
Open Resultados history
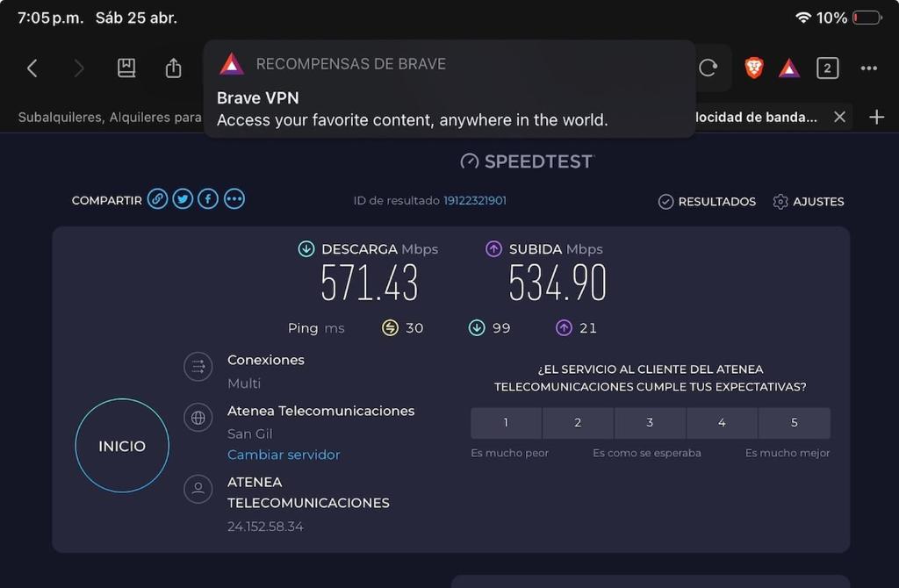pos(707,202)
